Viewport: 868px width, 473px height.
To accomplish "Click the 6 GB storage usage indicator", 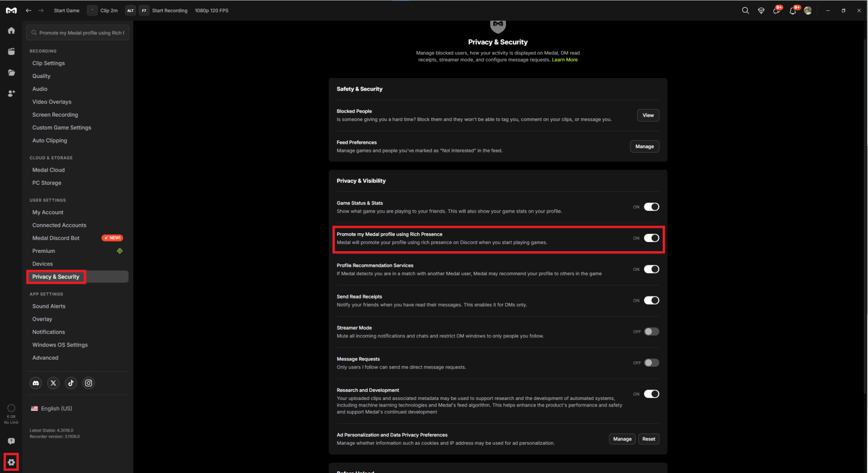I will pyautogui.click(x=11, y=414).
